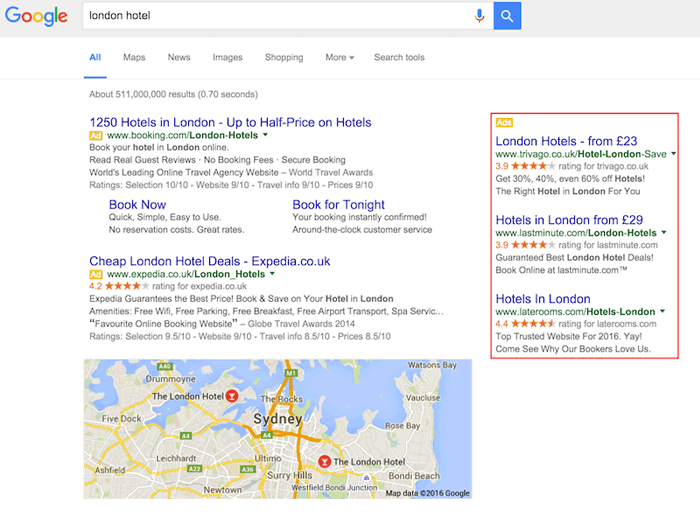This screenshot has height=513, width=700.
Task: Open the 1250 Hotels in London result
Action: (x=230, y=121)
